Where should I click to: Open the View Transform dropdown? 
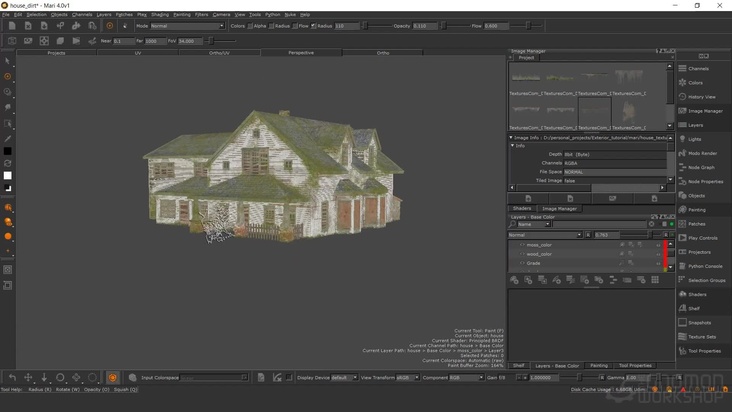click(x=408, y=377)
